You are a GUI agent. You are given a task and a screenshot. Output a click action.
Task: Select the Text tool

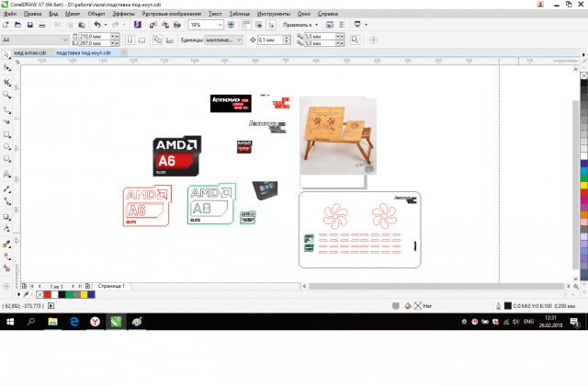coord(6,174)
